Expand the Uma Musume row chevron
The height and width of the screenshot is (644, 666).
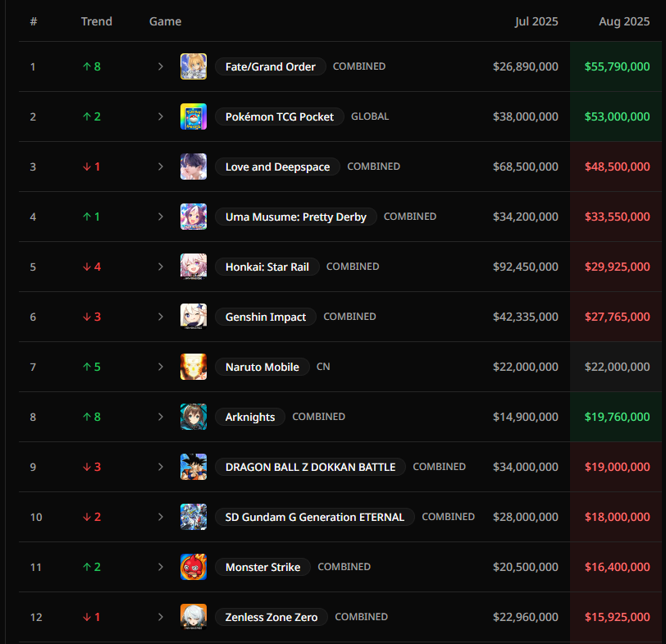161,217
